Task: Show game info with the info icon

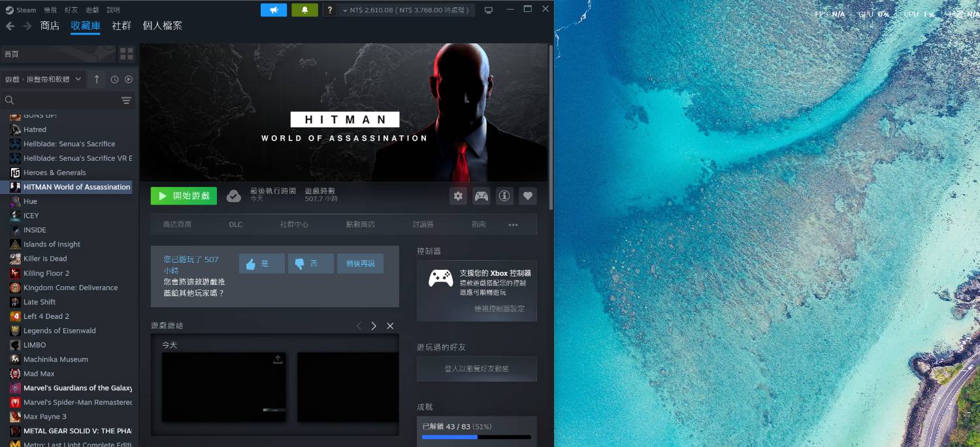Action: point(504,195)
